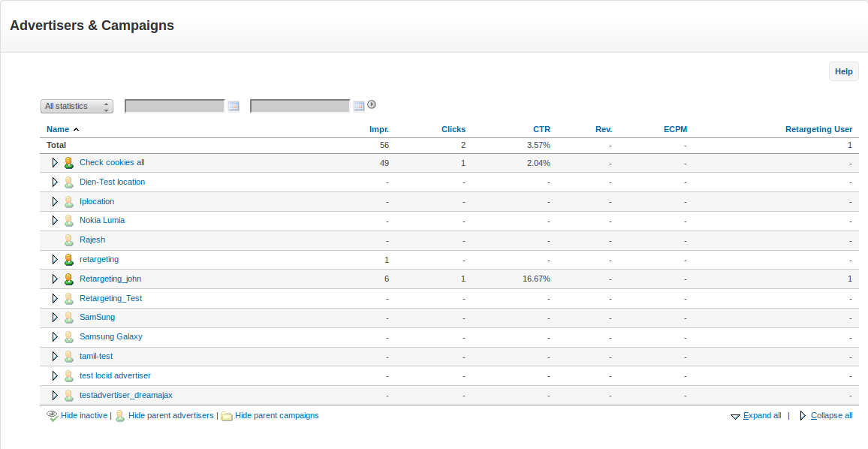This screenshot has height=449, width=868.
Task: Click the Help button
Action: (x=843, y=71)
